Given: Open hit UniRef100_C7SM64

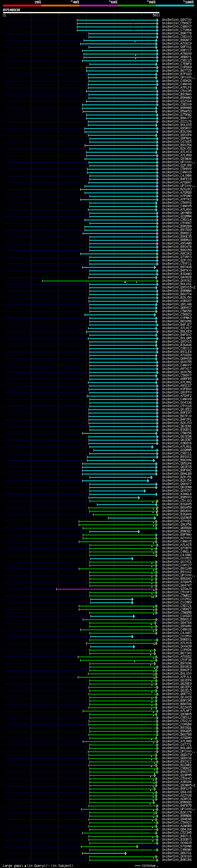Looking at the screenshot, I should coord(176,30).
